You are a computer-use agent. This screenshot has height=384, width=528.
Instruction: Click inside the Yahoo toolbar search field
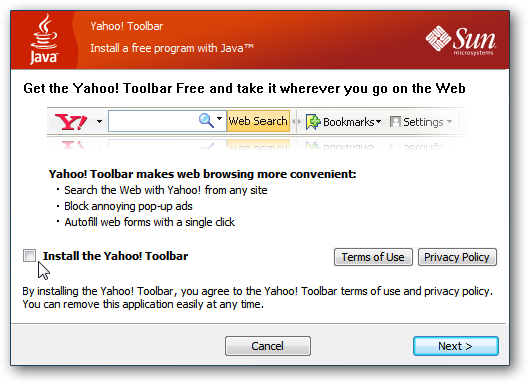pos(153,121)
